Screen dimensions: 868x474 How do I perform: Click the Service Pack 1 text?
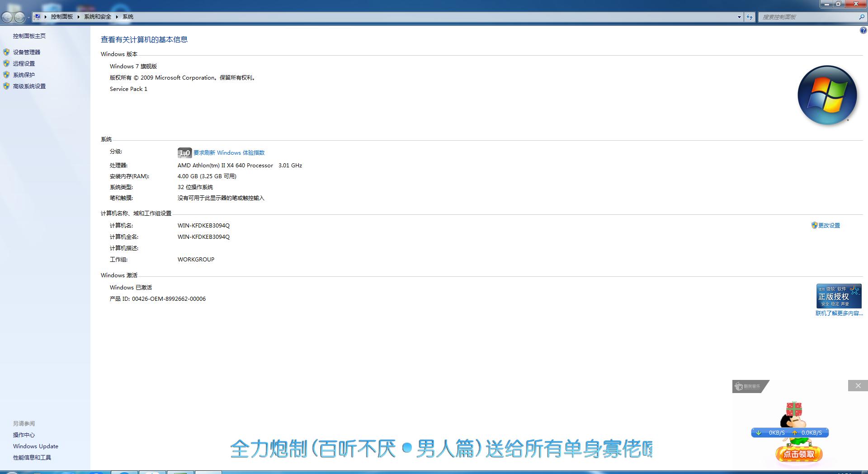[x=128, y=89]
